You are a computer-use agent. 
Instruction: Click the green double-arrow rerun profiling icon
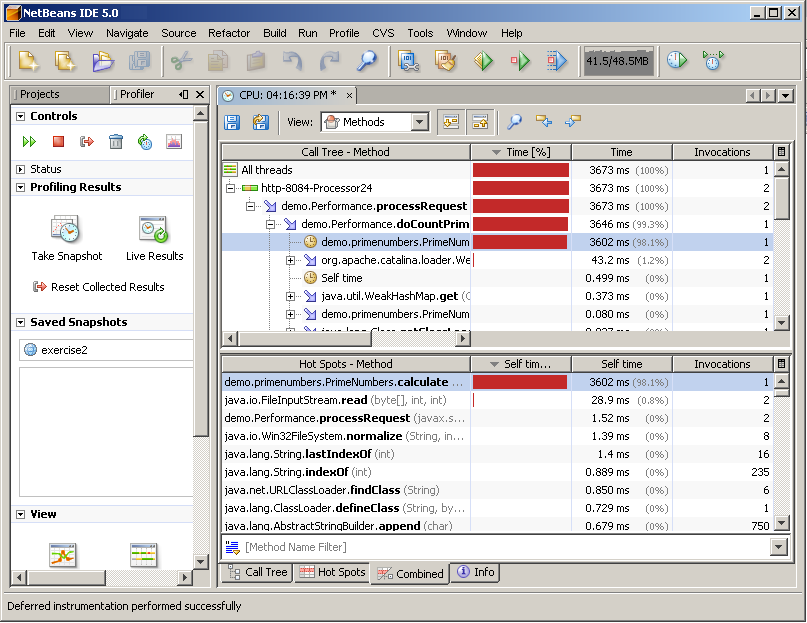(x=29, y=142)
